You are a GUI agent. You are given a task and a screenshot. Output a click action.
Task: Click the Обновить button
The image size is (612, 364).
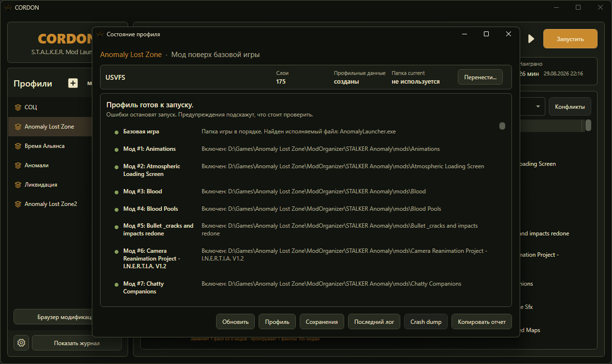[x=235, y=321]
